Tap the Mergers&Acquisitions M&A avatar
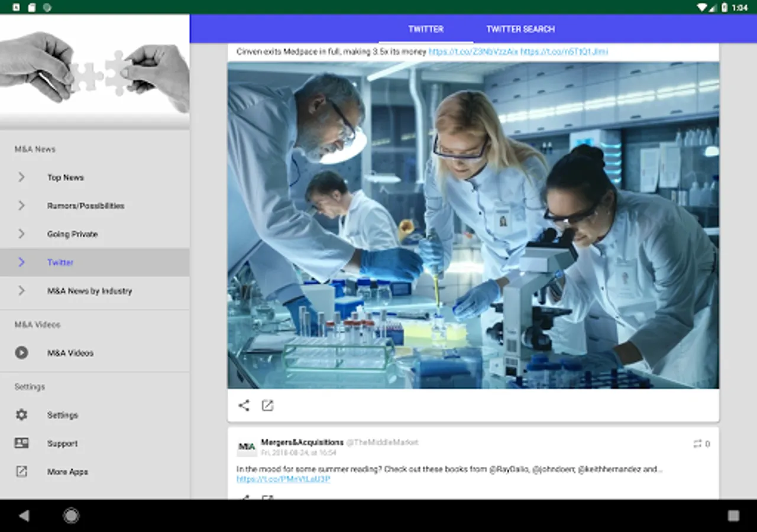Viewport: 757px width, 532px height. [x=247, y=447]
